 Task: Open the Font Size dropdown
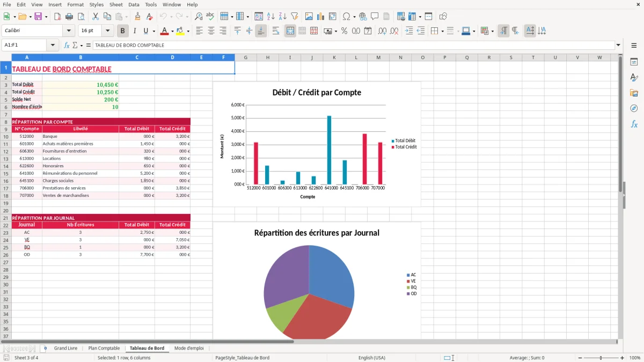pos(107,31)
